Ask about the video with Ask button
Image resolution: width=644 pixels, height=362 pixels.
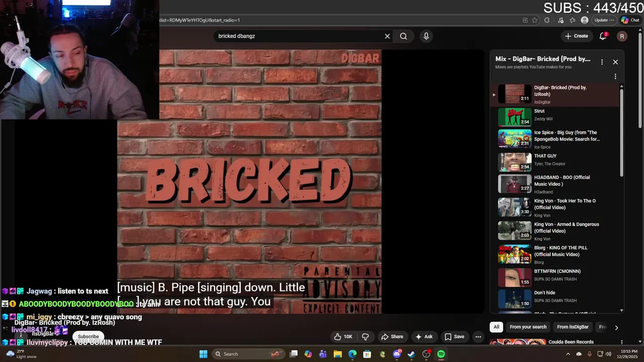(424, 336)
